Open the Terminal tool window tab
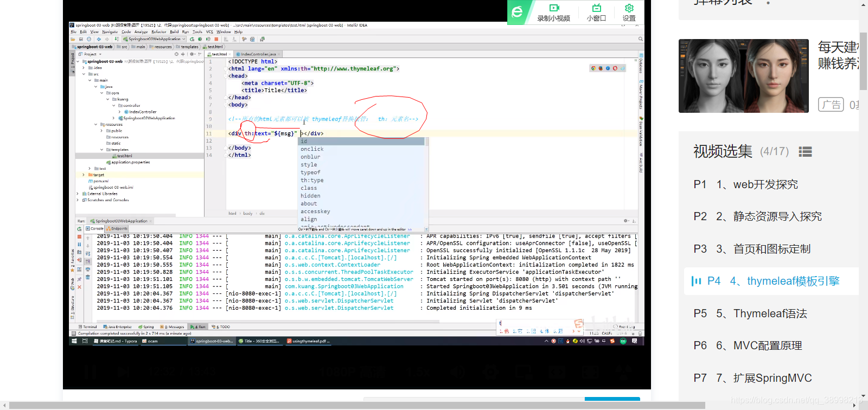868x410 pixels. (88, 327)
